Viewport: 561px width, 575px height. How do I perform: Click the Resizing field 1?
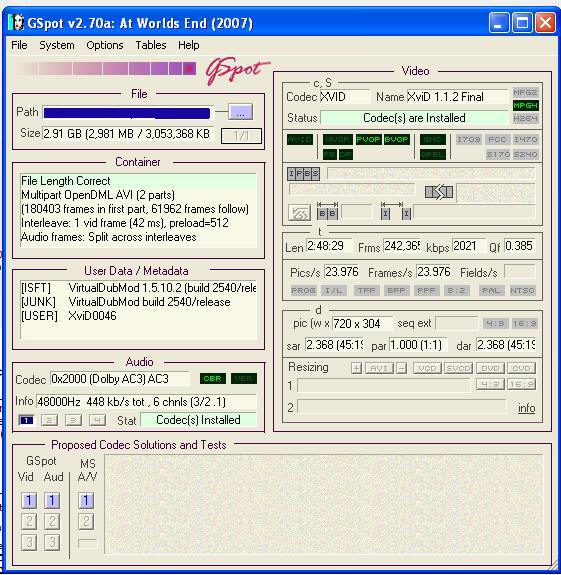pos(383,385)
